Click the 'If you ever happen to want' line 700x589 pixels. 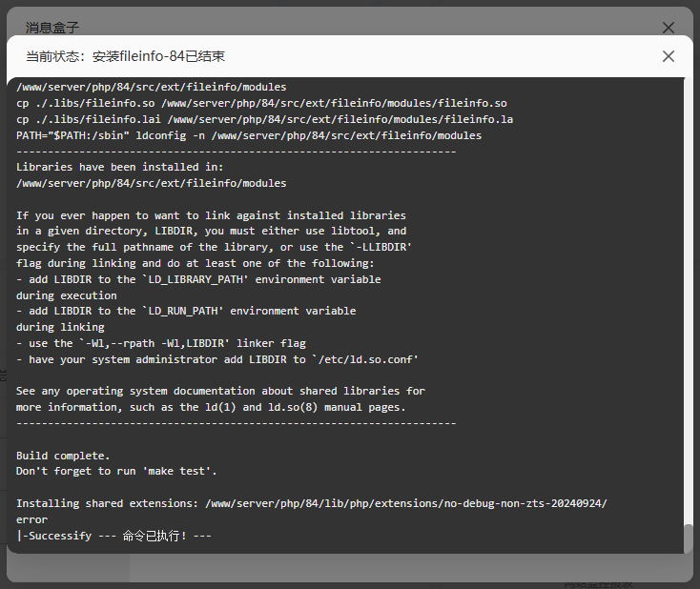click(211, 215)
